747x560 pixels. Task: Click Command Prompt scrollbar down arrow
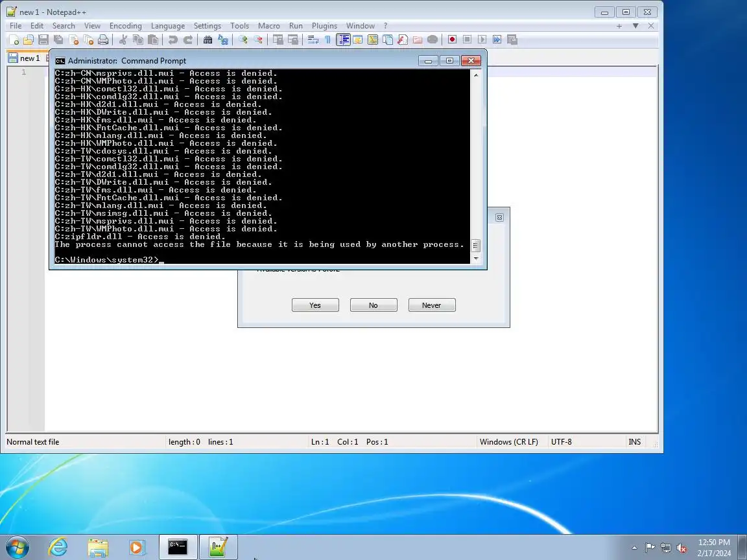pos(475,258)
